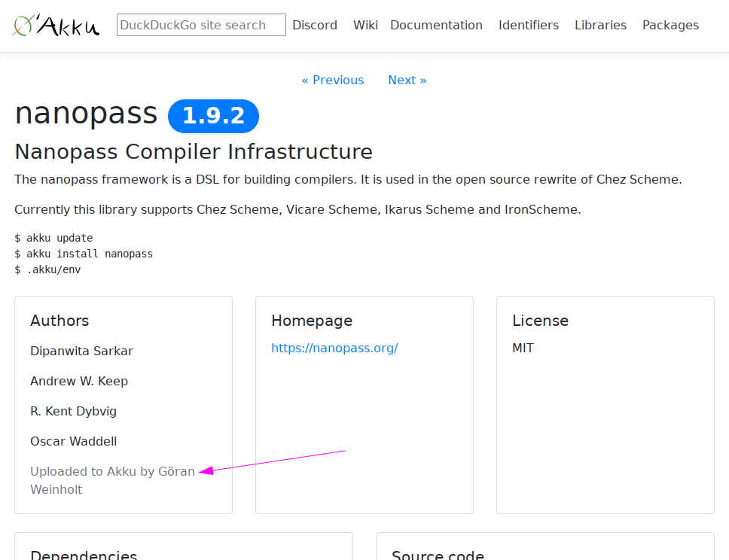Click author name Andrew W. Keep
This screenshot has width=729, height=560.
(79, 381)
